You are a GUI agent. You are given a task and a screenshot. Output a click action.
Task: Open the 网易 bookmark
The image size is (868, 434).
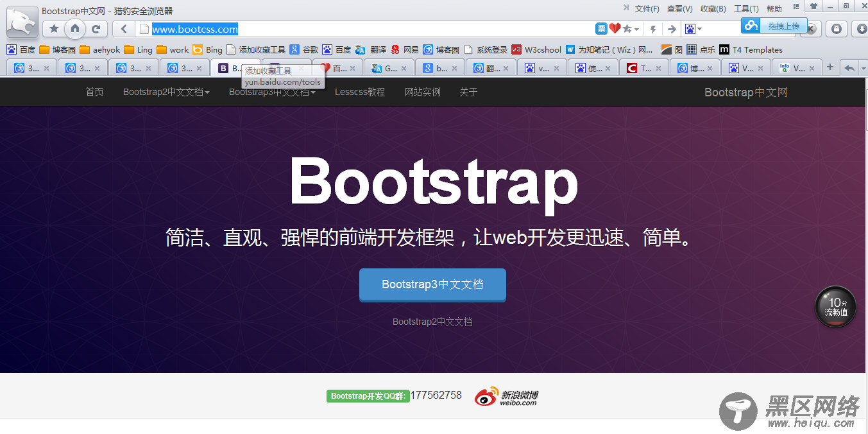pyautogui.click(x=404, y=49)
